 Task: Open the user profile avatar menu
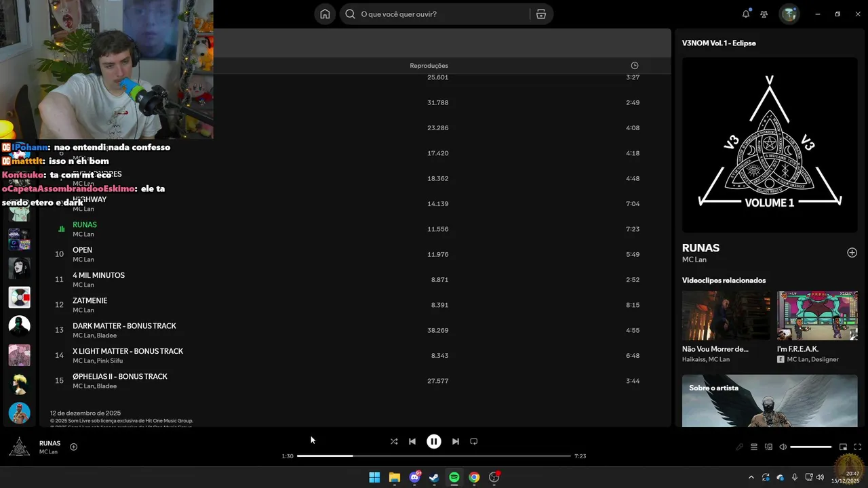[789, 14]
